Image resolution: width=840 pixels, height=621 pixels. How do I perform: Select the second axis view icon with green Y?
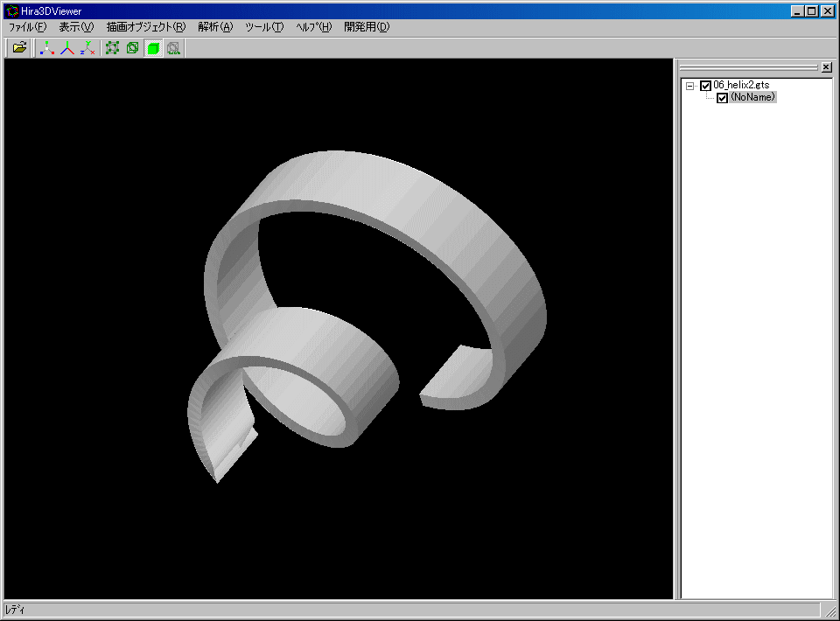pyautogui.click(x=66, y=48)
